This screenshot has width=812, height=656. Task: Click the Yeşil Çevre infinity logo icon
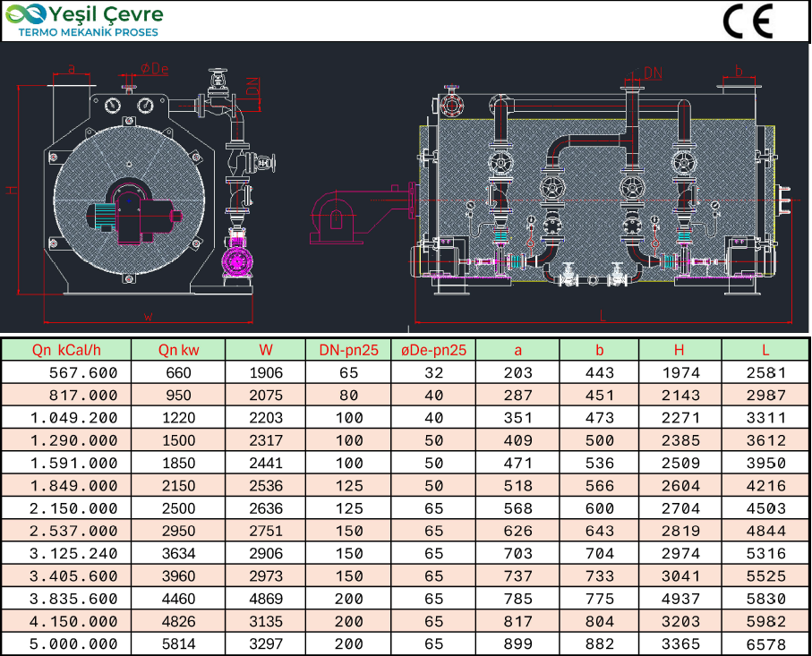coord(24,14)
